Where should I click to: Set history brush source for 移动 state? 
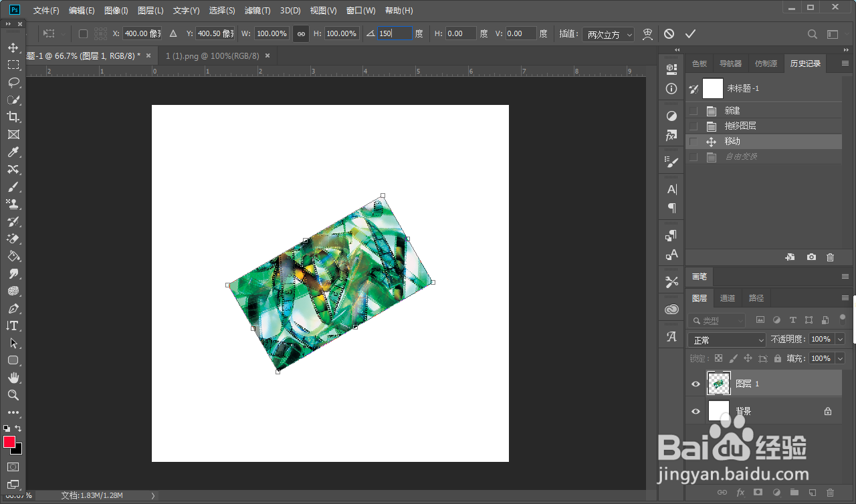point(693,142)
